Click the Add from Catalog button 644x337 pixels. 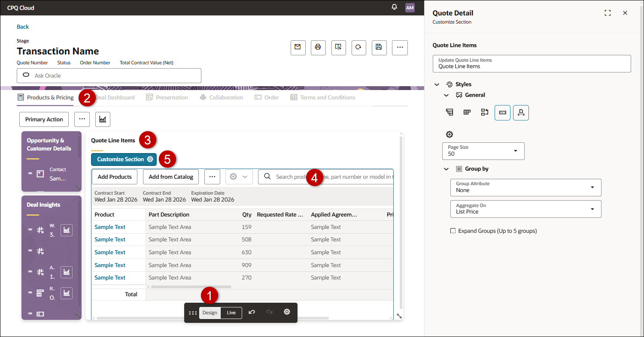(170, 177)
